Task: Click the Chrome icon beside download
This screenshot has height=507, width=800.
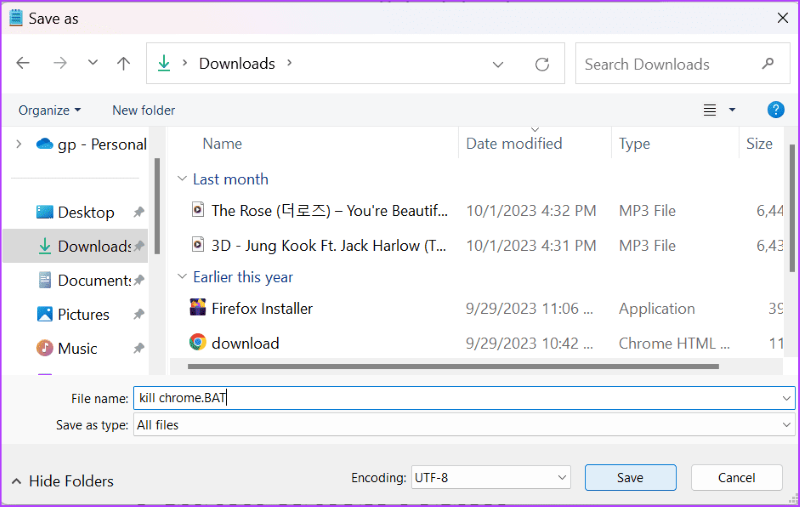Action: click(197, 342)
